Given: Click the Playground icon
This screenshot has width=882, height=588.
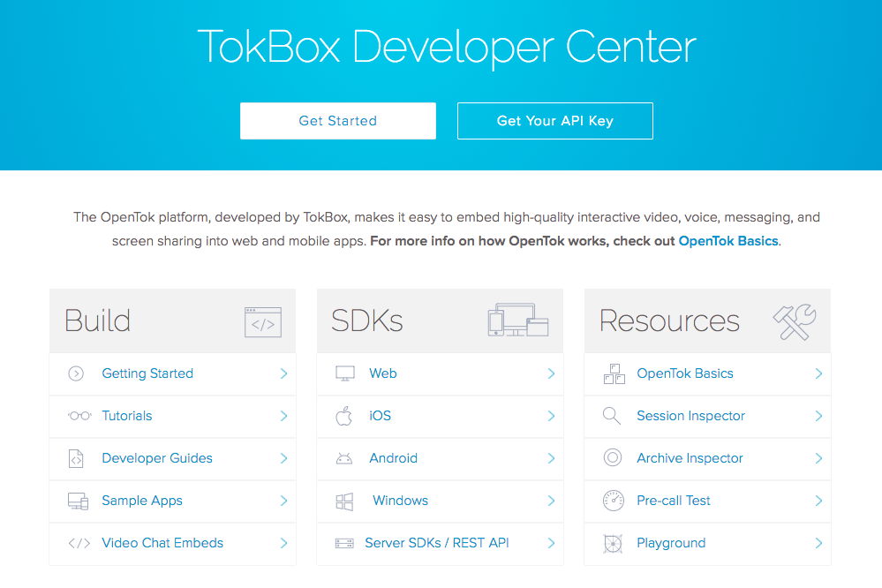Looking at the screenshot, I should tap(613, 543).
